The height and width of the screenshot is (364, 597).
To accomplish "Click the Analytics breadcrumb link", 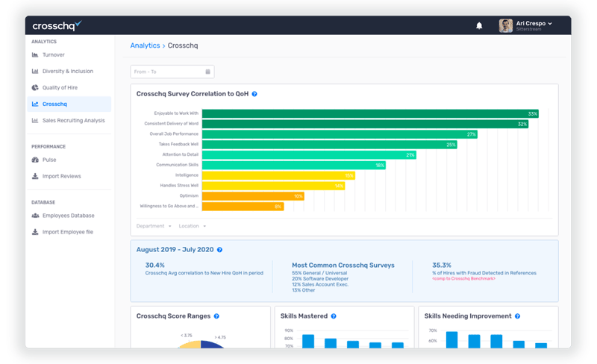I will point(145,45).
